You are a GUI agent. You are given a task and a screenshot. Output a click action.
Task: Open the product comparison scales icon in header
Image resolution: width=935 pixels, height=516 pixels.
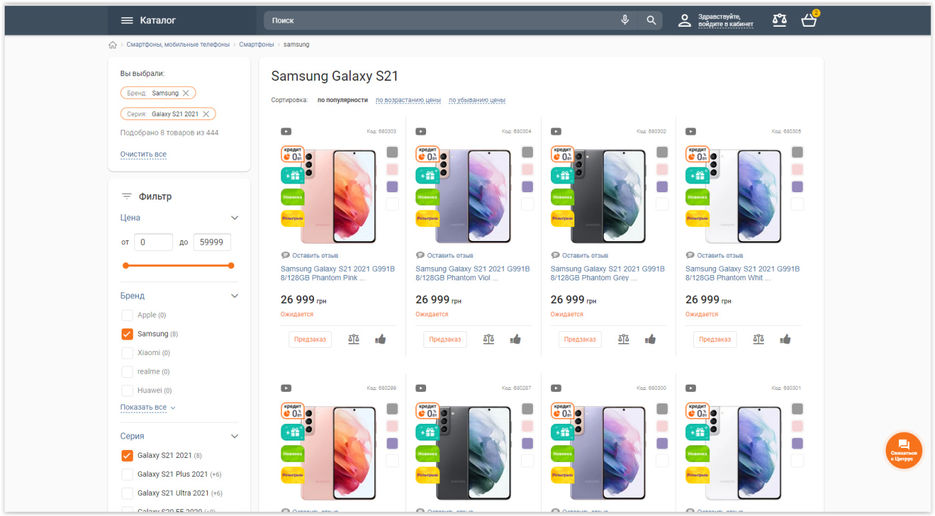tap(779, 20)
